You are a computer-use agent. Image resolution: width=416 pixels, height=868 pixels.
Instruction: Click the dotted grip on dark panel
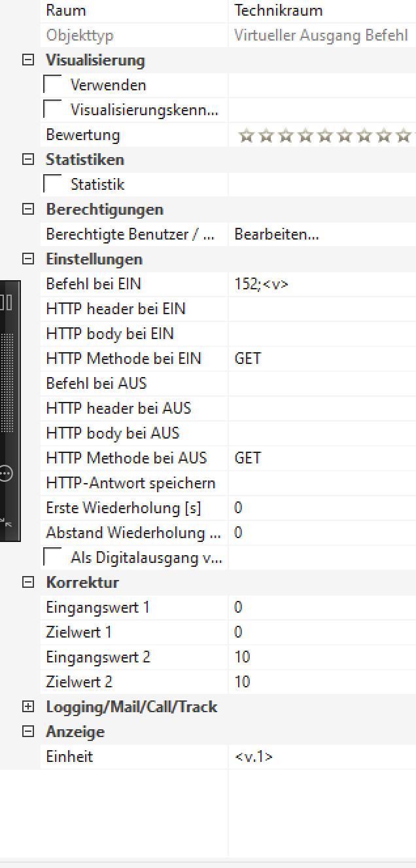[x=7, y=383]
